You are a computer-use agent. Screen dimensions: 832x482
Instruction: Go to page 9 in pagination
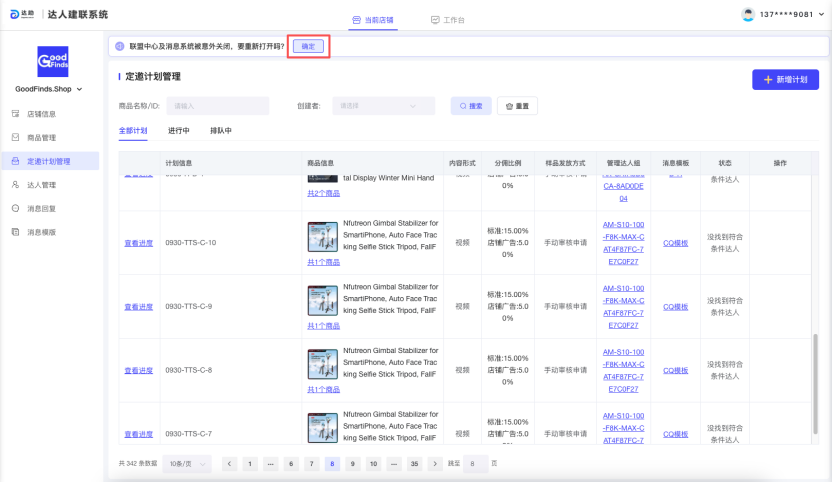(x=352, y=464)
